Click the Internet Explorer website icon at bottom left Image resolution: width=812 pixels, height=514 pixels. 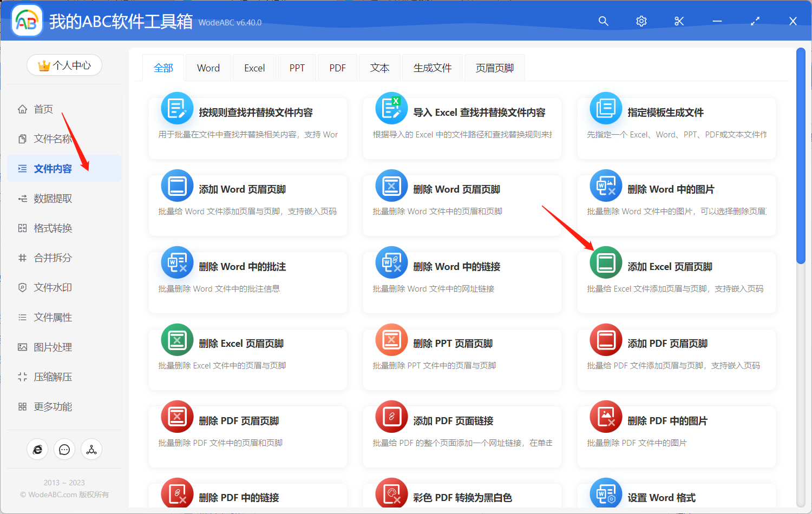[37, 449]
